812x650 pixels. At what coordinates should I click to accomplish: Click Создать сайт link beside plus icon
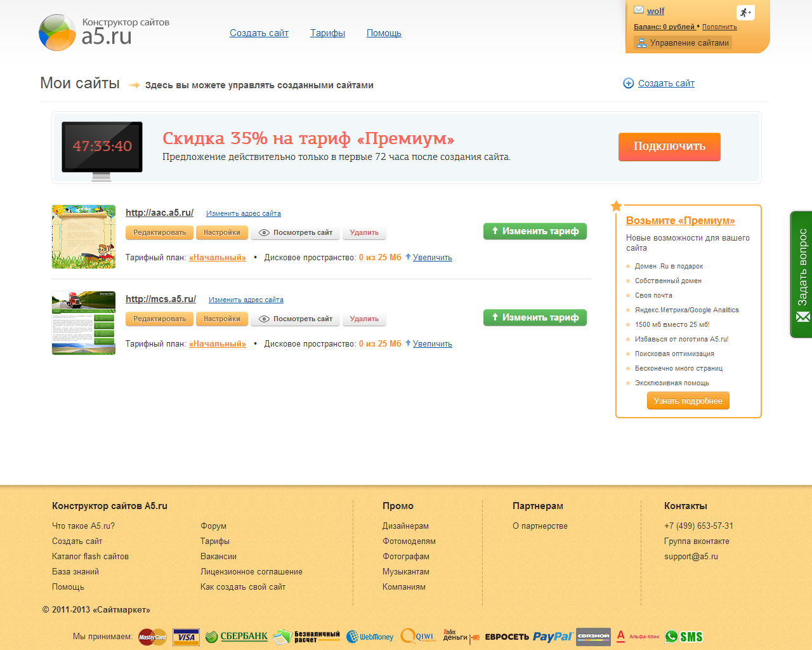tap(666, 83)
